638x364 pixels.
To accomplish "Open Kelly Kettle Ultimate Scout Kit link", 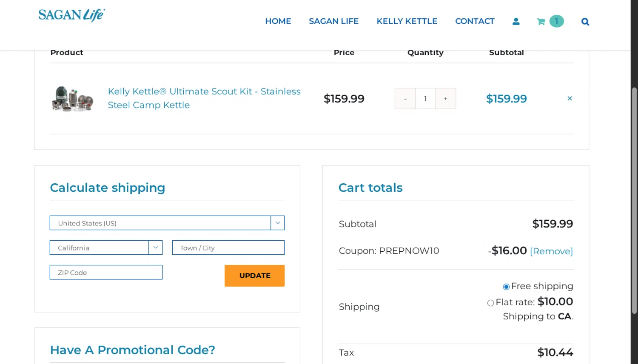I will (204, 98).
